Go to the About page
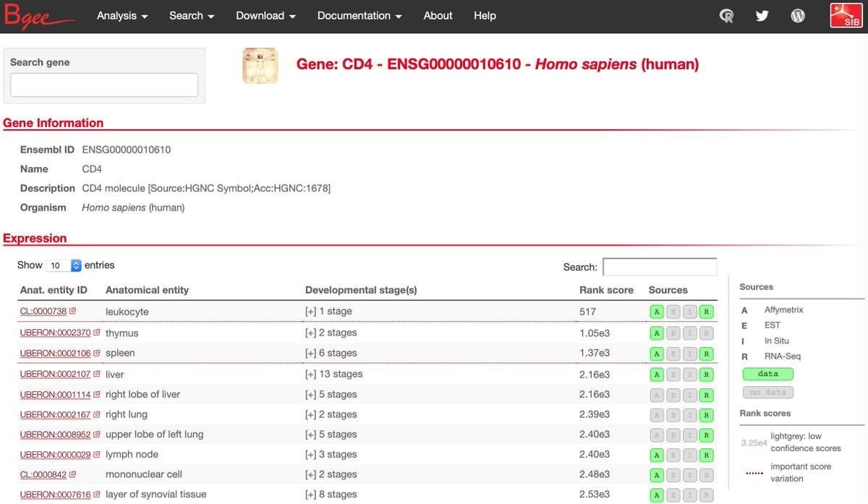 click(x=438, y=16)
